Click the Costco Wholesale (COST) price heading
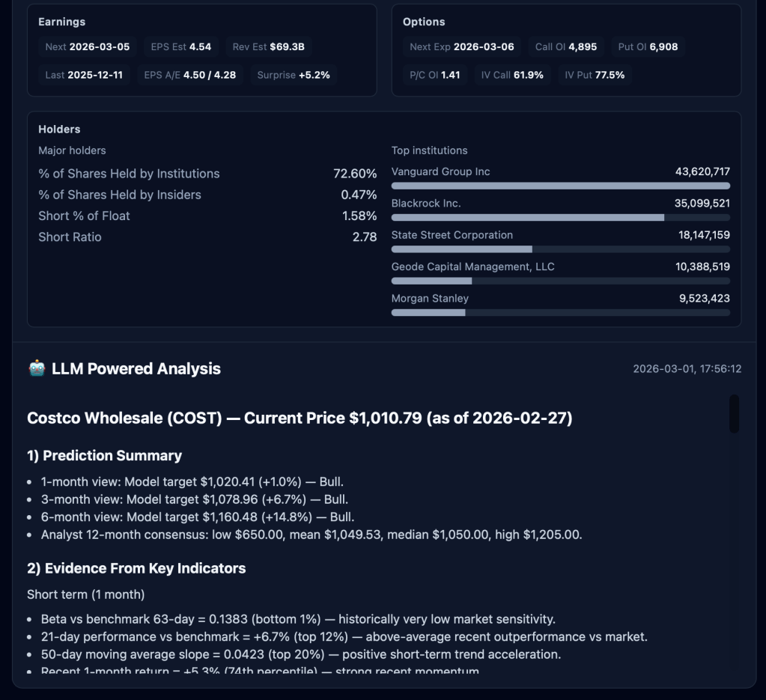The width and height of the screenshot is (766, 700). (300, 418)
